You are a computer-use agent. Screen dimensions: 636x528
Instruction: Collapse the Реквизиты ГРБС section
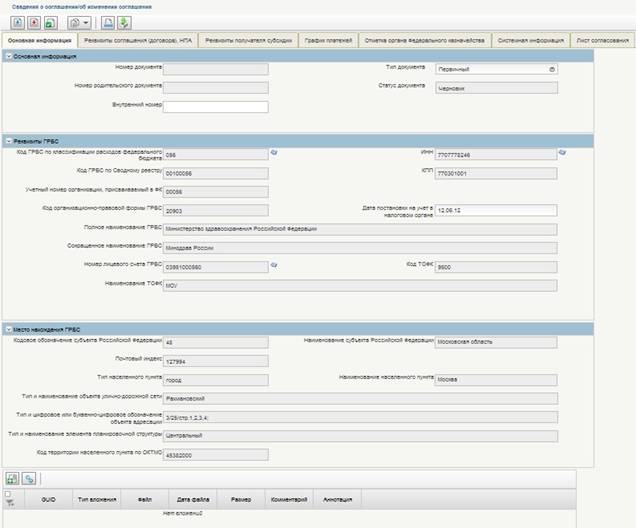click(x=9, y=140)
